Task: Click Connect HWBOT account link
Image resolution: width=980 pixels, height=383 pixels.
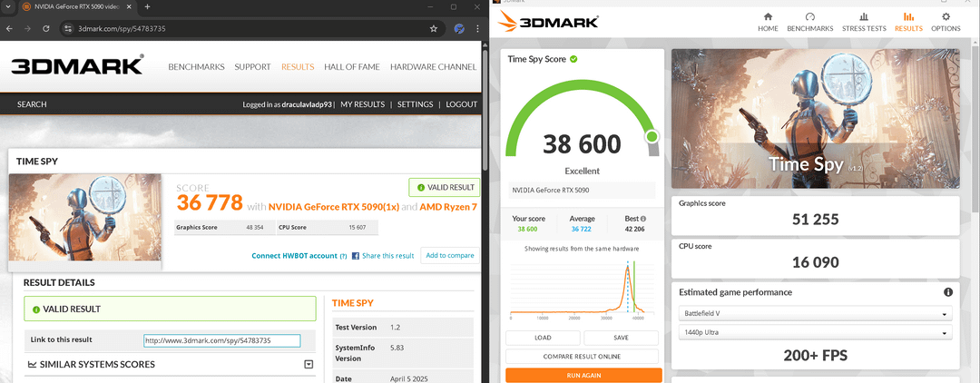Action: (x=294, y=256)
